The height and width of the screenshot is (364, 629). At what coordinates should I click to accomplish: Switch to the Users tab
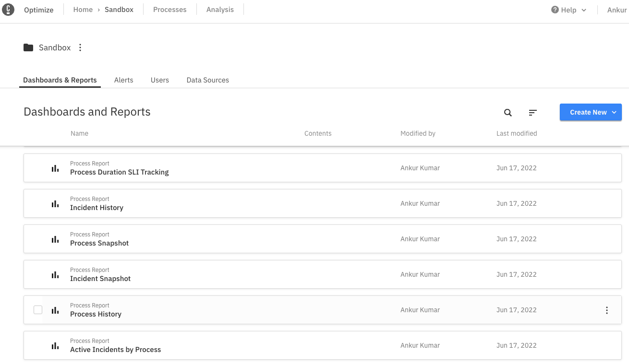pyautogui.click(x=160, y=80)
